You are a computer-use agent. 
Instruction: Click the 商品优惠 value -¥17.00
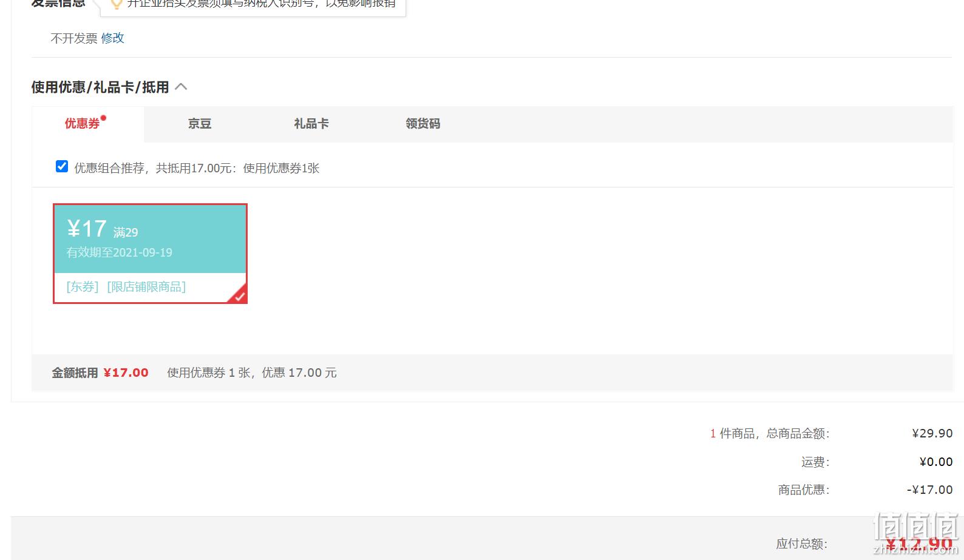pyautogui.click(x=929, y=490)
